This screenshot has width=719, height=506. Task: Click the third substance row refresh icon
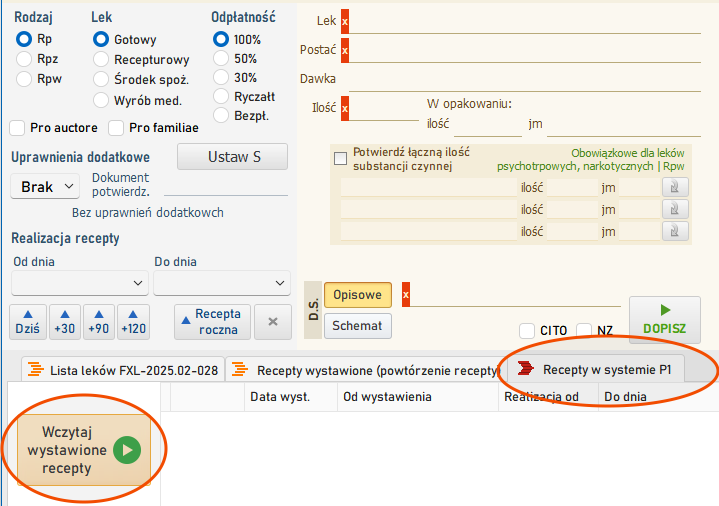(675, 231)
